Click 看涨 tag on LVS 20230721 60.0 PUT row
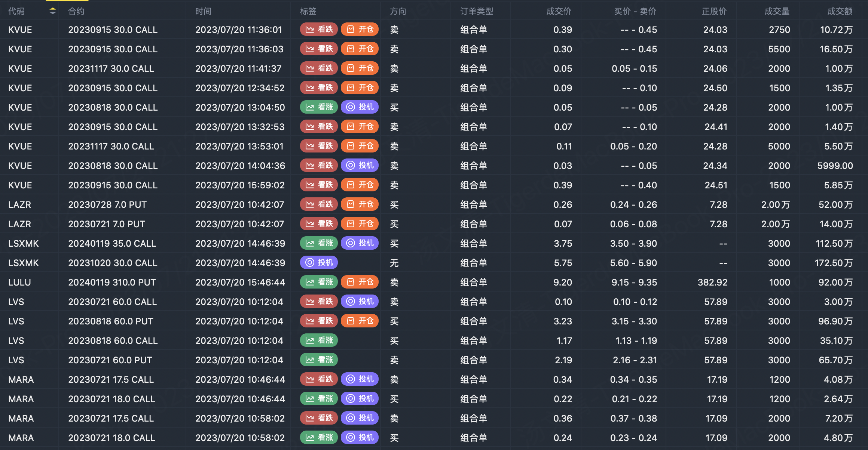This screenshot has width=868, height=450. click(x=319, y=360)
